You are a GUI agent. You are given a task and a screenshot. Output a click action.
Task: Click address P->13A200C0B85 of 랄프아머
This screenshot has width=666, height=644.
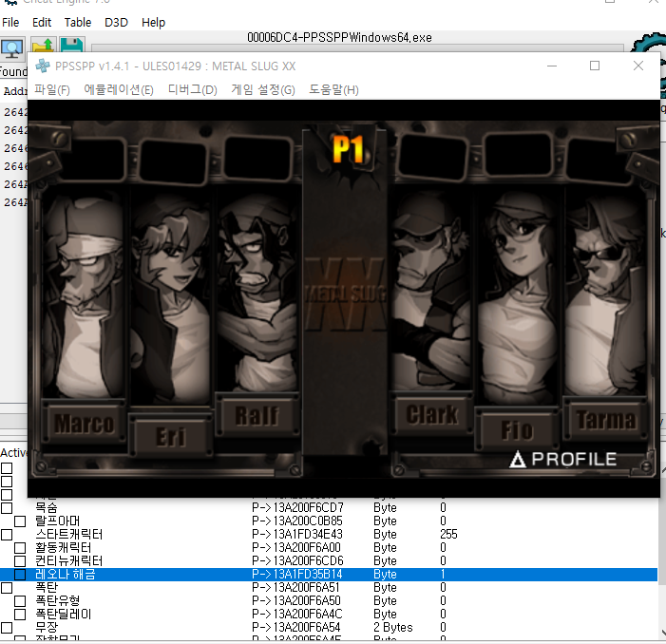click(x=296, y=521)
